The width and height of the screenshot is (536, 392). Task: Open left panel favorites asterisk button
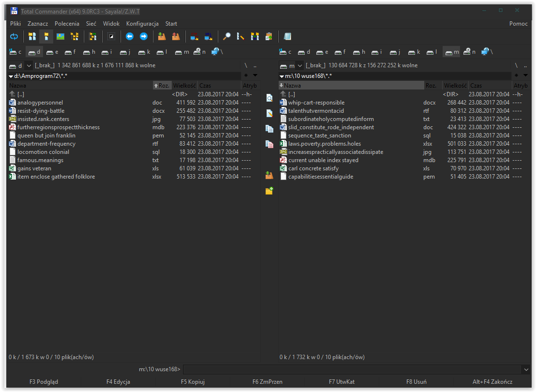tap(246, 75)
